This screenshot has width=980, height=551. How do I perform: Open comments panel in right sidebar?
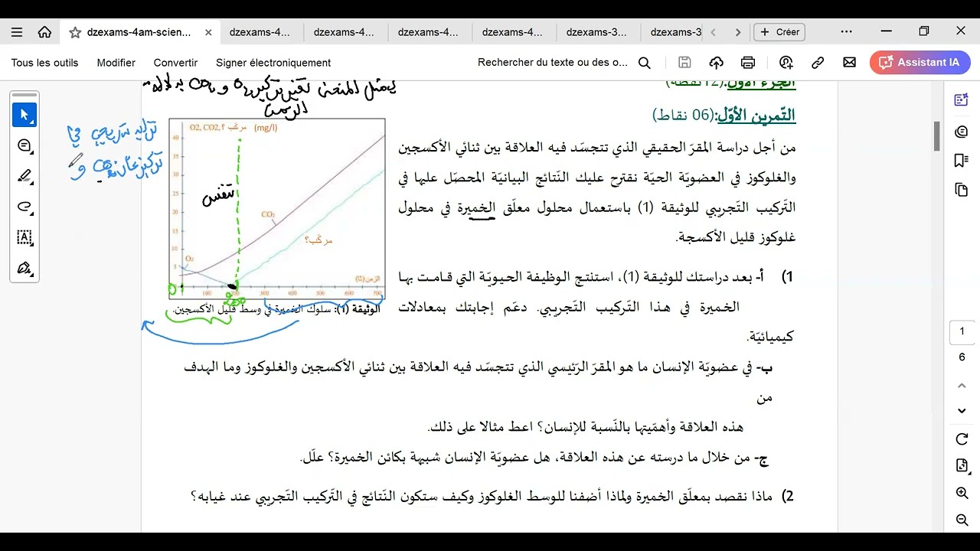962,132
